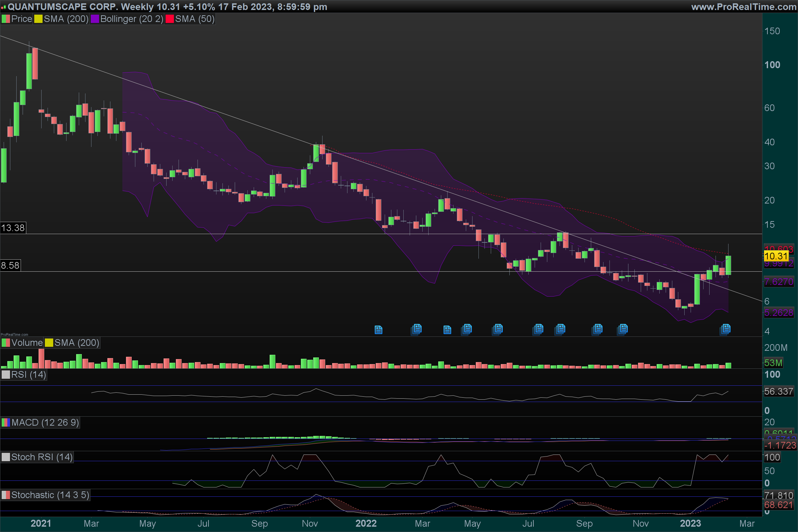Open the stacked document icon in mid-September 2022
The height and width of the screenshot is (532, 798).
point(598,329)
